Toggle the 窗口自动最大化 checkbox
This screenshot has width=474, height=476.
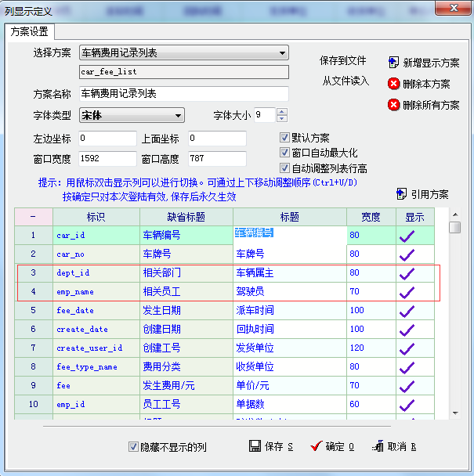point(285,153)
